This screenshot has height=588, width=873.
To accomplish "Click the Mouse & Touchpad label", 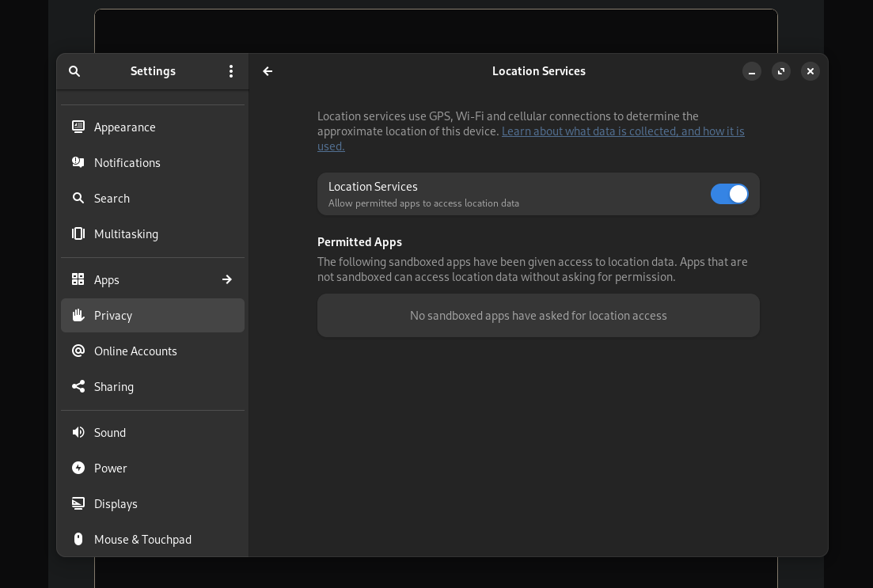I will pos(142,540).
